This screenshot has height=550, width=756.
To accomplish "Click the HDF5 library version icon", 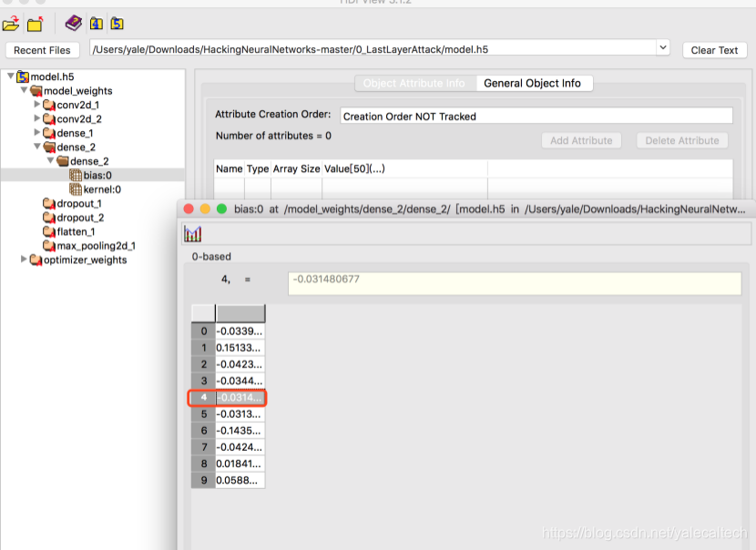I will pyautogui.click(x=117, y=23).
